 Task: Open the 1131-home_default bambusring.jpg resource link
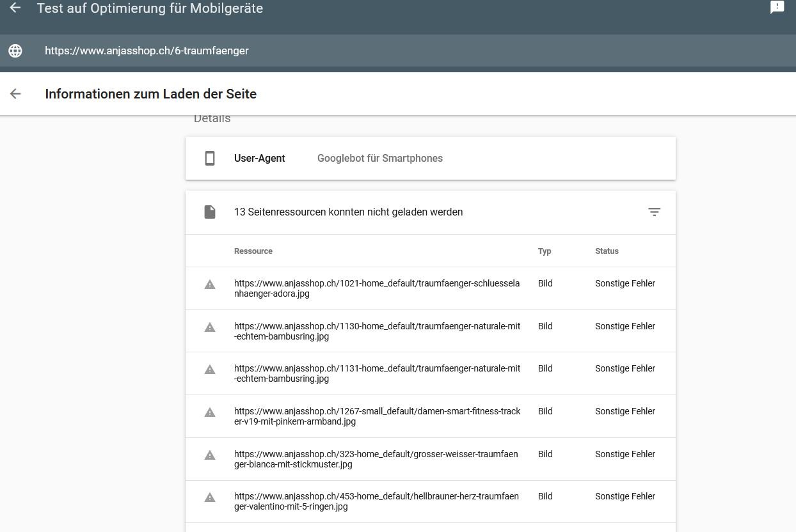[377, 373]
